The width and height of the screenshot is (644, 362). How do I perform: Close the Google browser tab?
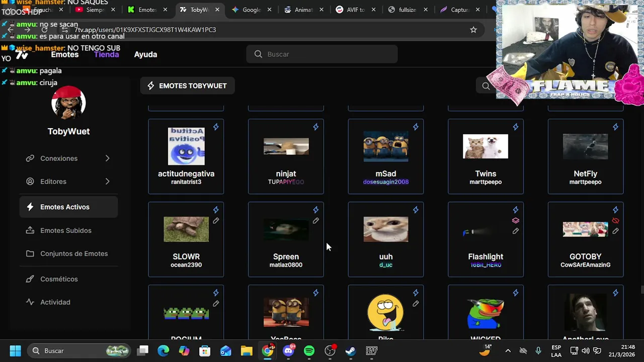(269, 10)
